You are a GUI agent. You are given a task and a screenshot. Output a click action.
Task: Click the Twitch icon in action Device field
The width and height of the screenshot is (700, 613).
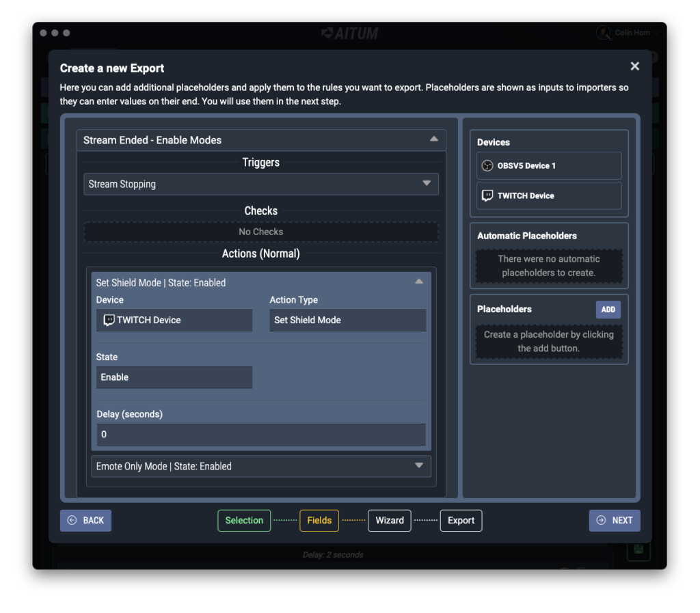point(109,320)
